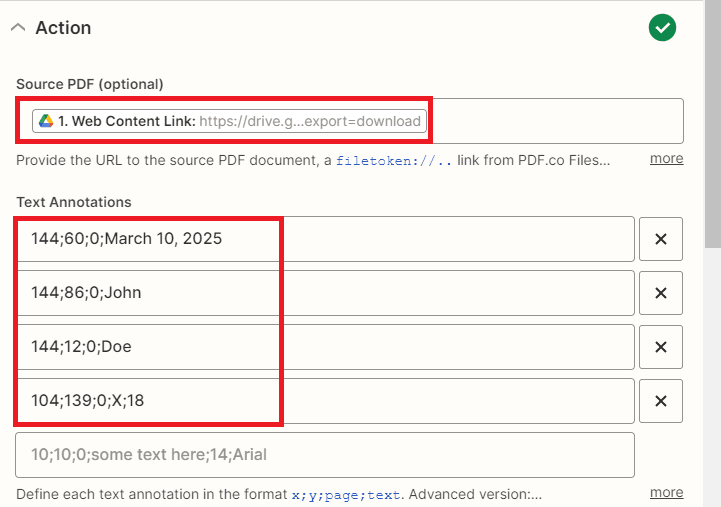This screenshot has height=507, width=721.
Task: Click the 'March 10, 2025' annotation field
Action: point(325,239)
